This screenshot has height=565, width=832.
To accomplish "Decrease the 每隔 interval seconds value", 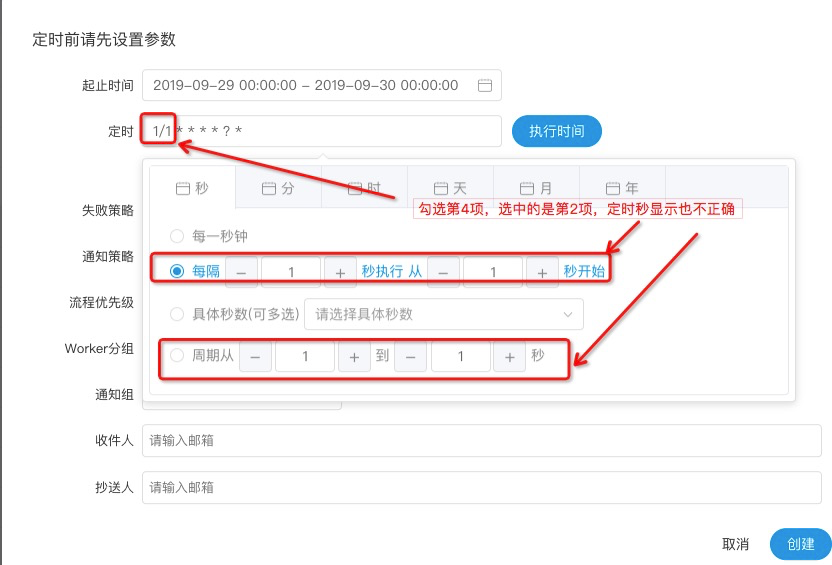I will (241, 272).
